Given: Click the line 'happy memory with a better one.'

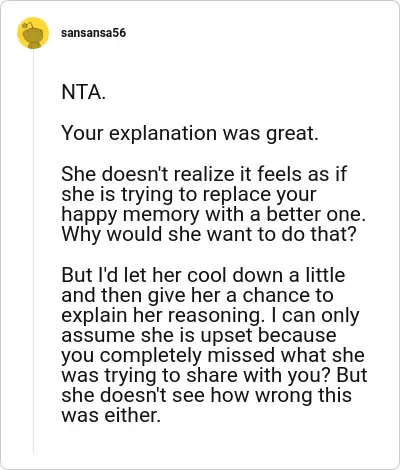Looking at the screenshot, I should click(214, 215).
